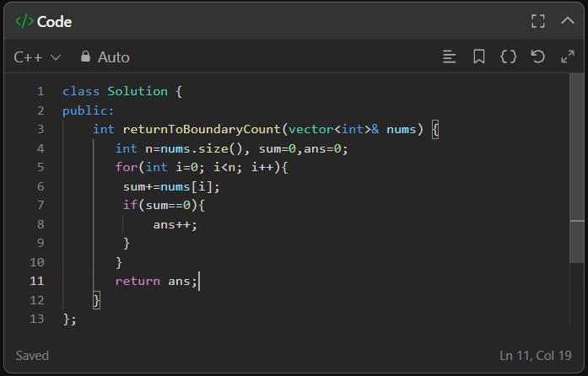The height and width of the screenshot is (376, 588).
Task: Click highlighted opening brace on line 3
Action: 435,130
